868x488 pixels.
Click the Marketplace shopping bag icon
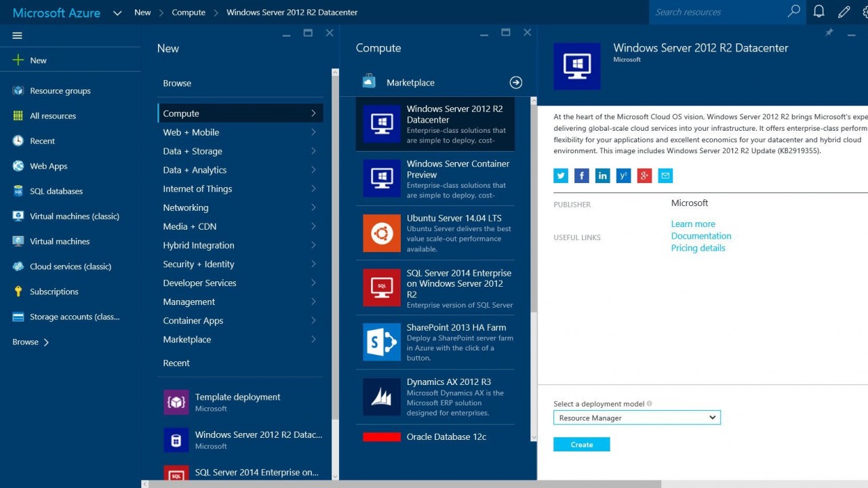(369, 81)
